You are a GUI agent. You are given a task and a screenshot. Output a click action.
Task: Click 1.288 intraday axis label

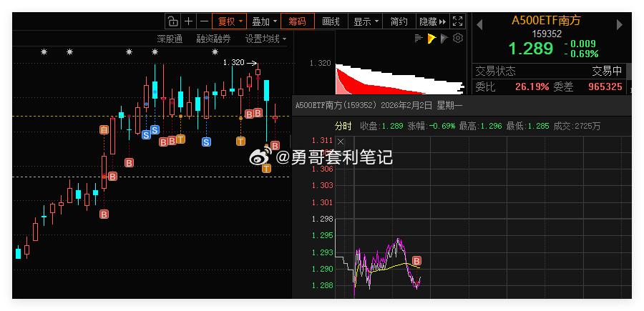322,285
